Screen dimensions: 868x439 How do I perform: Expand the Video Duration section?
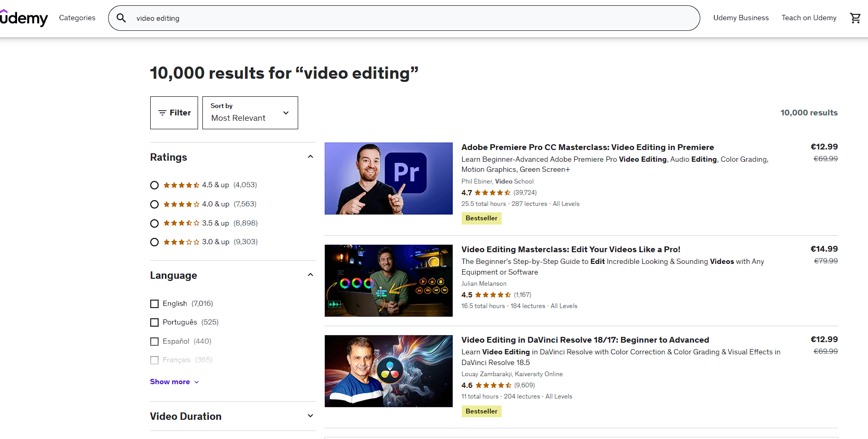click(x=310, y=416)
